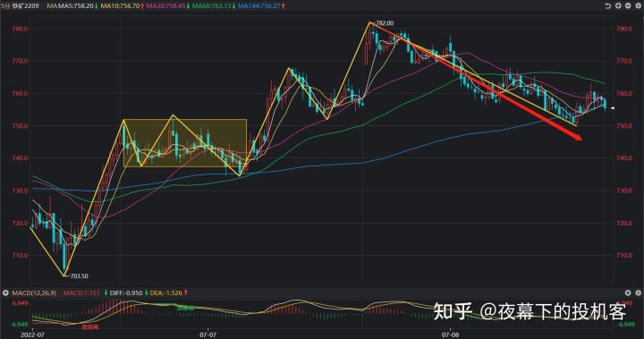Click current price pointer on right axis
Viewport: 644px width, 339px height.
[613, 108]
